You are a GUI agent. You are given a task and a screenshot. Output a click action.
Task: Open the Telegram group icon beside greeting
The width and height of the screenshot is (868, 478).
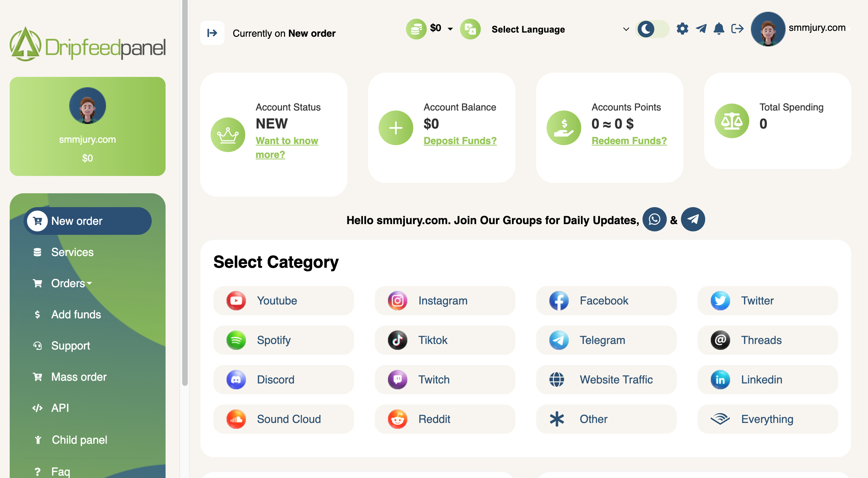tap(693, 219)
